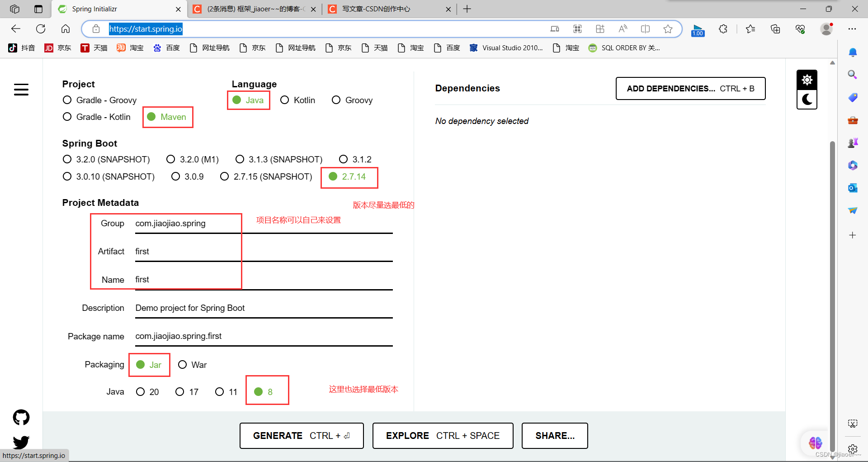The height and width of the screenshot is (462, 868).
Task: Close the 写文章-CSDN创作中心 tab
Action: 448,9
